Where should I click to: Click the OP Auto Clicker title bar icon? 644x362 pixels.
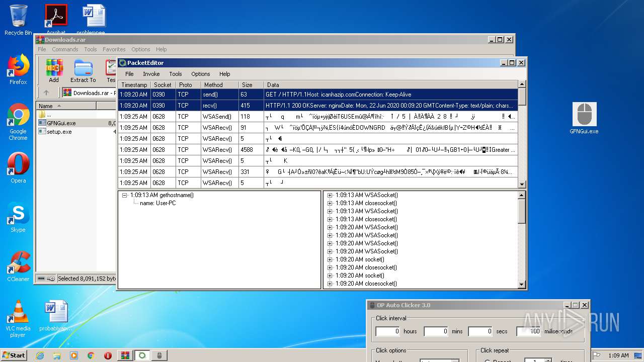(372, 305)
